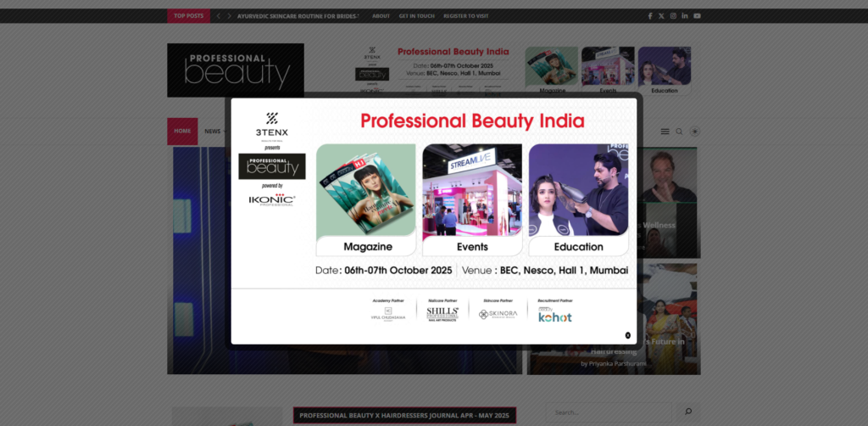The width and height of the screenshot is (868, 426).
Task: Open the Facebook social icon
Action: click(x=650, y=16)
